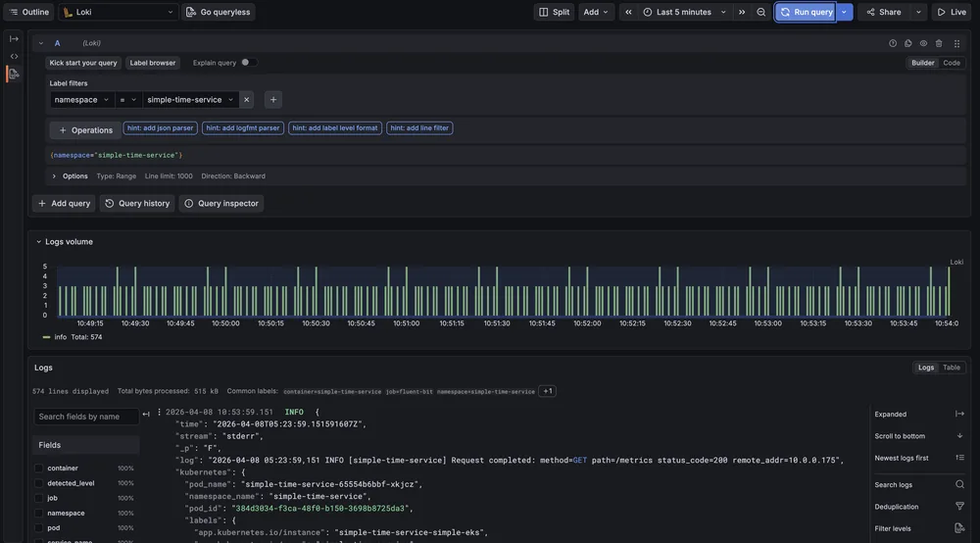Switch to Builder mode
980x543 pixels.
click(x=922, y=63)
